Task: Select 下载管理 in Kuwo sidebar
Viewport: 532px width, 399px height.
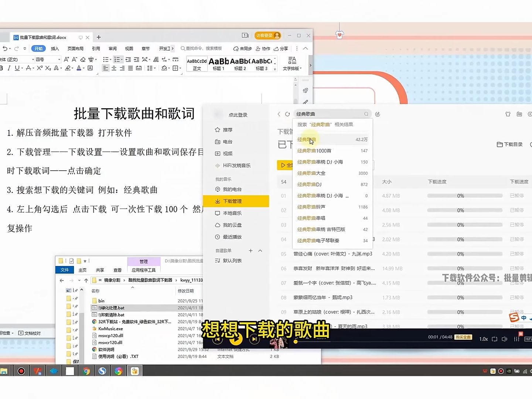Action: coord(236,201)
